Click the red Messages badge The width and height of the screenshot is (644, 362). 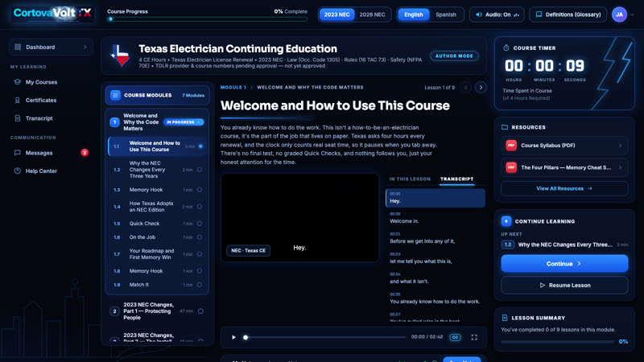point(85,153)
